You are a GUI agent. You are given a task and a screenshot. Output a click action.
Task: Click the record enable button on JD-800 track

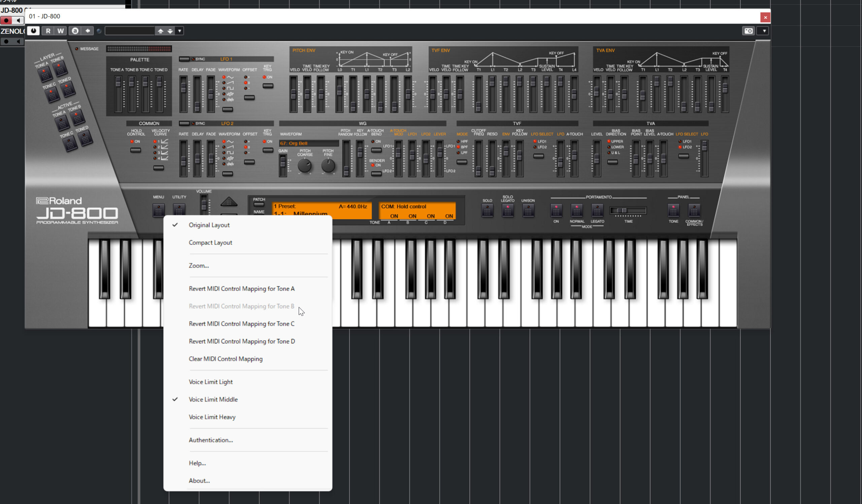[6, 21]
